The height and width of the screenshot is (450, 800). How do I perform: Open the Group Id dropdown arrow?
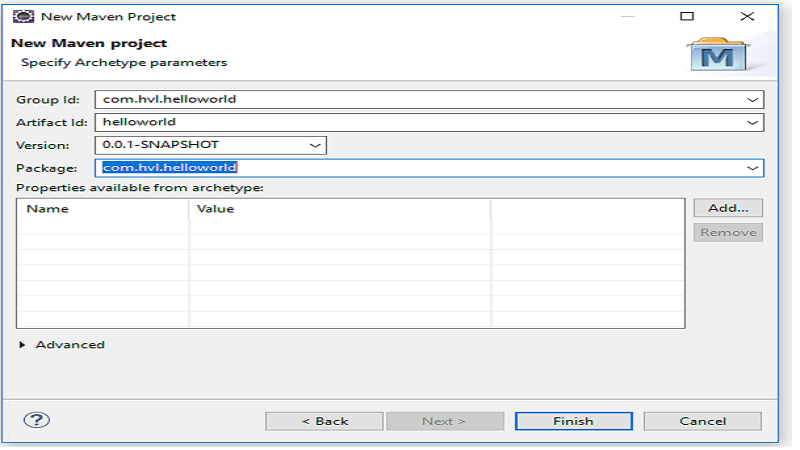coord(752,100)
